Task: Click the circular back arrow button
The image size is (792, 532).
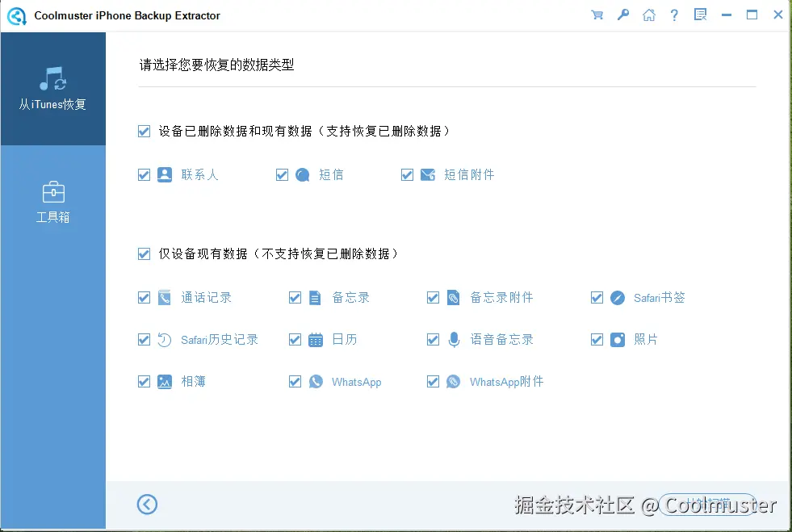Action: [148, 504]
